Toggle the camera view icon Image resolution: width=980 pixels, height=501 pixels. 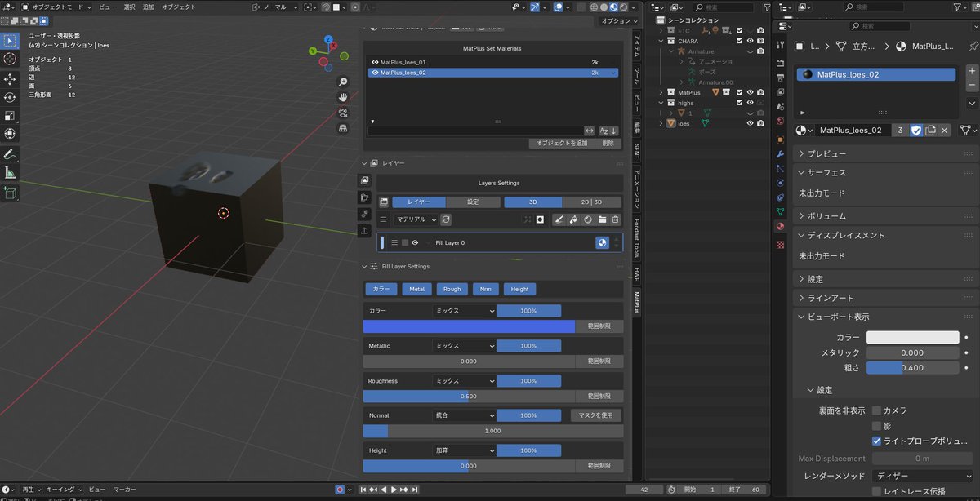coord(343,113)
